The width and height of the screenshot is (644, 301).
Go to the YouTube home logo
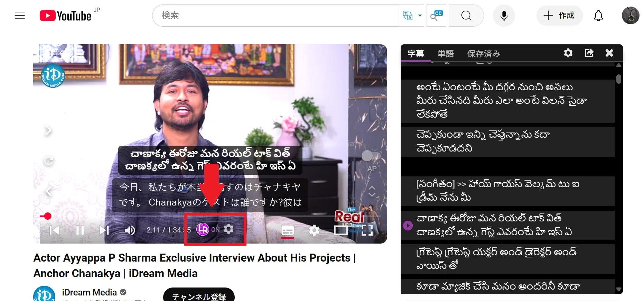click(x=65, y=16)
